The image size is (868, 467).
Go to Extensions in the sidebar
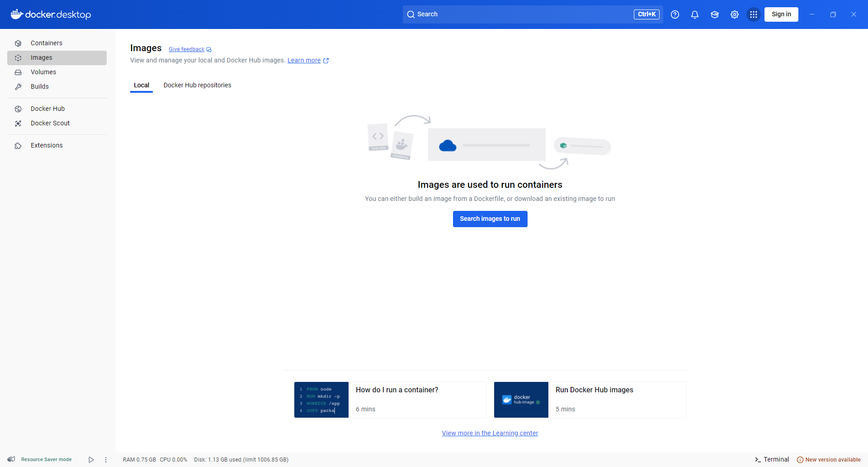(x=57, y=146)
